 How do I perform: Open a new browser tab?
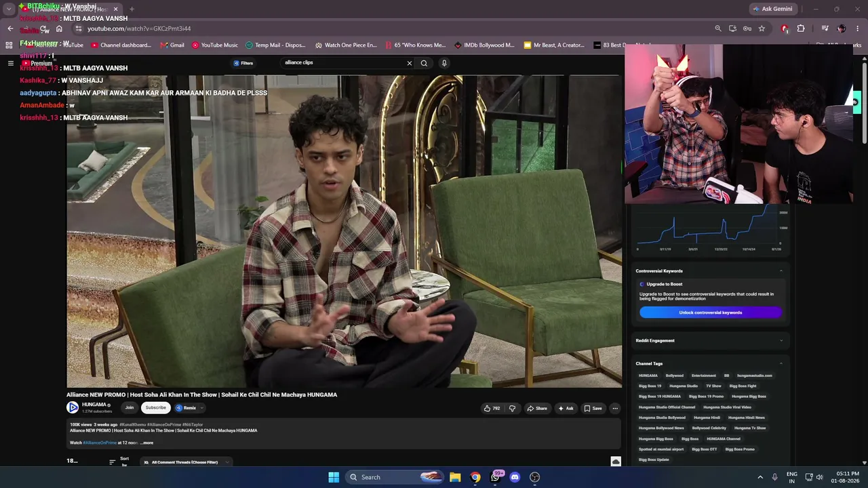click(132, 9)
